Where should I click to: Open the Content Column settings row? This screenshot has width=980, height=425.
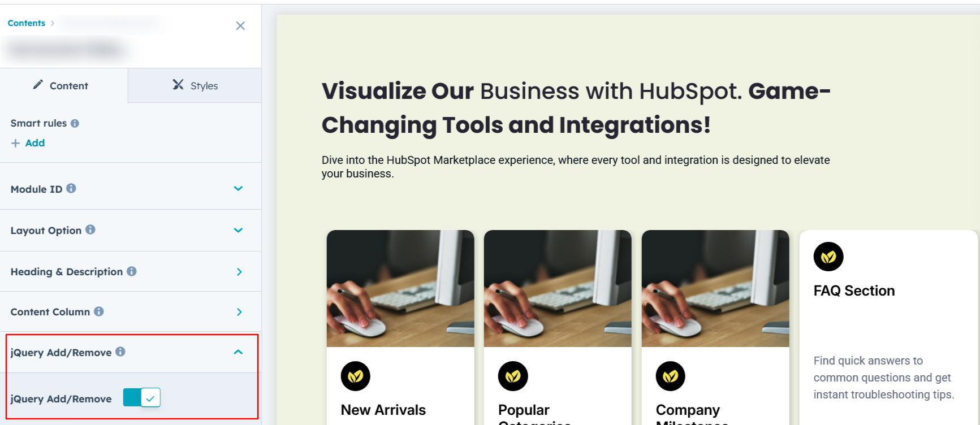[131, 312]
